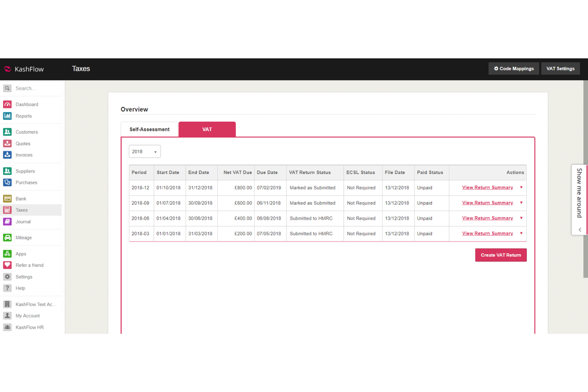This screenshot has height=392, width=588.
Task: Click Marked as Submitted status for 2018-12
Action: [x=313, y=188]
